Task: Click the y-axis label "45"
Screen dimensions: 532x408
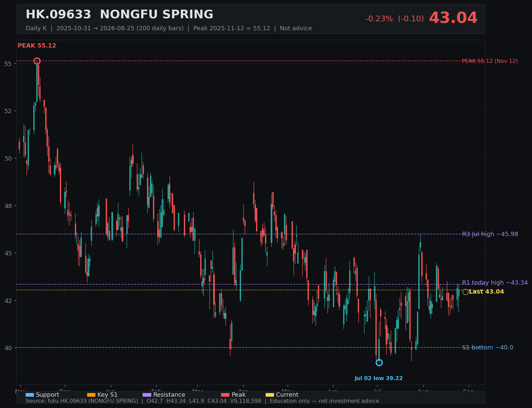Action: [8, 253]
